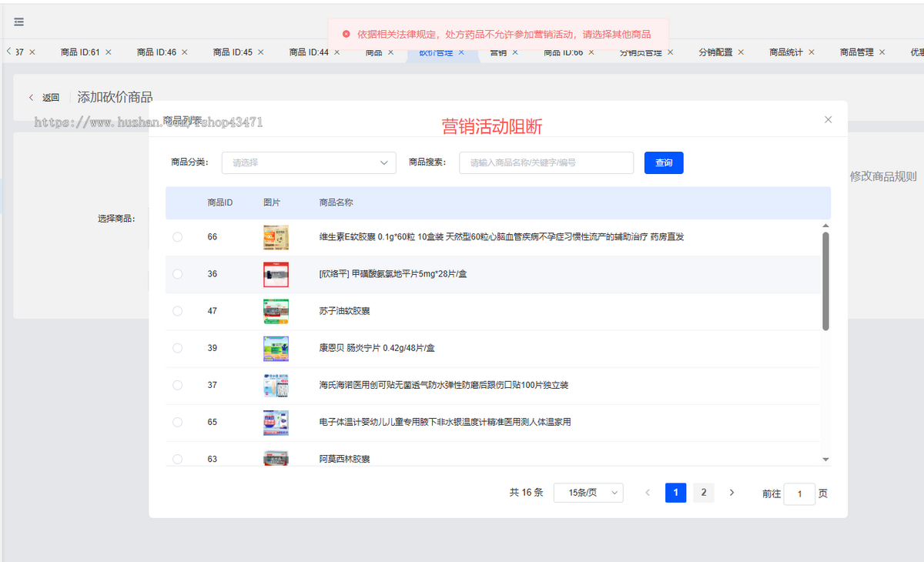Switch to the 商品管理 tab
The width and height of the screenshot is (924, 562).
857,52
